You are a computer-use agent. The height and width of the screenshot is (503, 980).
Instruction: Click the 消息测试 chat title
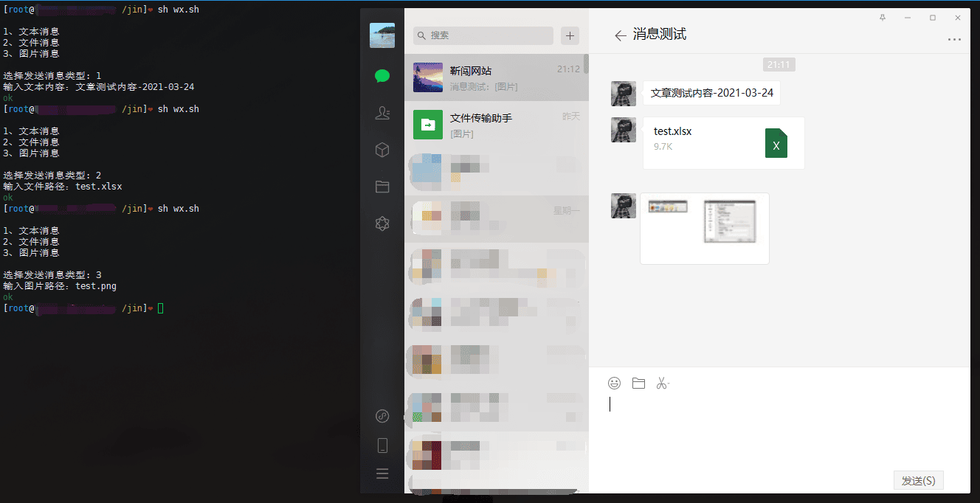pos(660,35)
